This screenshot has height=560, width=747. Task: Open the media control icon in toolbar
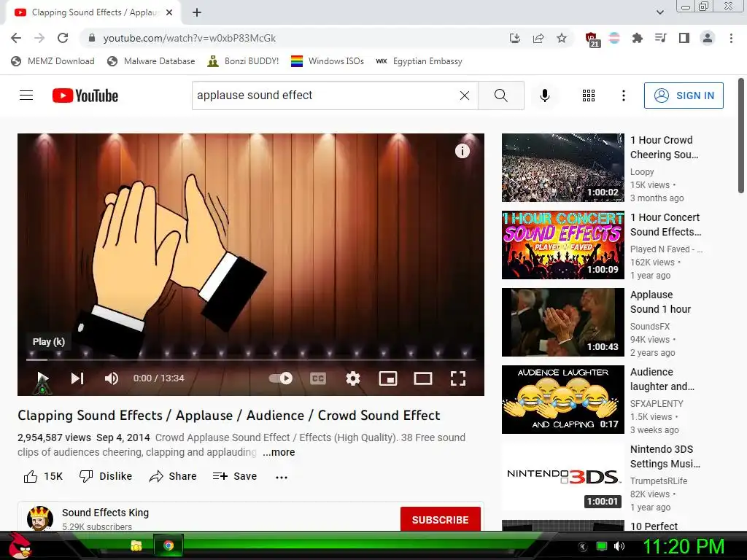660,38
